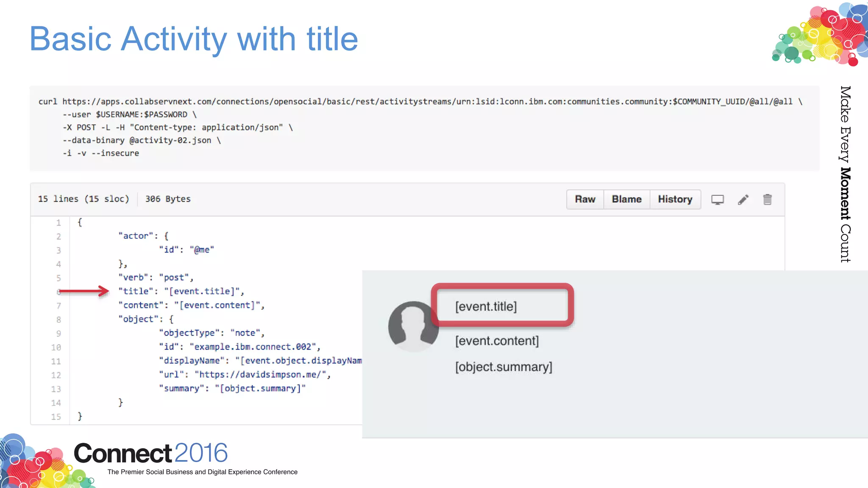The height and width of the screenshot is (488, 868).
Task: Open the Raw file view
Action: coord(585,200)
